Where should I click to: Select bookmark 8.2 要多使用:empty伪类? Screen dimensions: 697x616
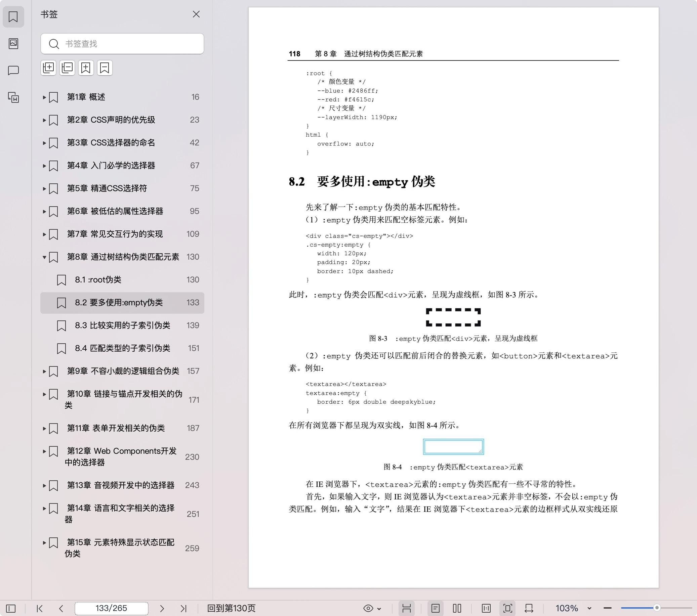click(122, 303)
